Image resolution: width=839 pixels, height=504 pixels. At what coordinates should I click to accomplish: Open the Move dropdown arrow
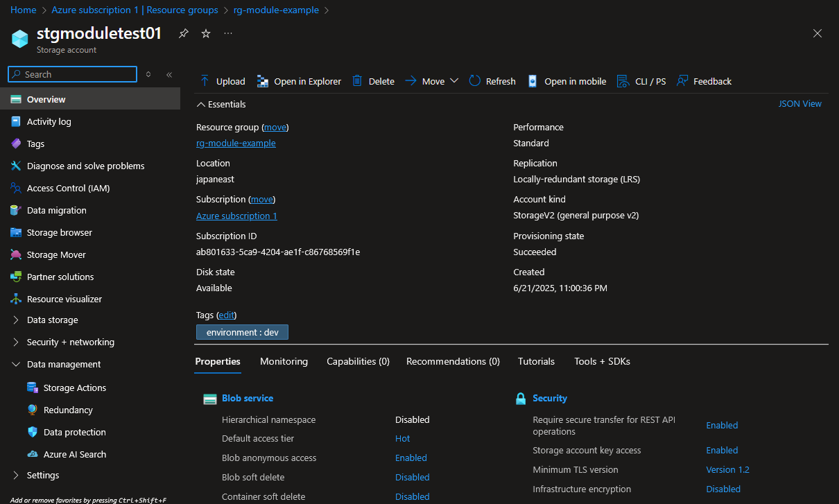(454, 81)
